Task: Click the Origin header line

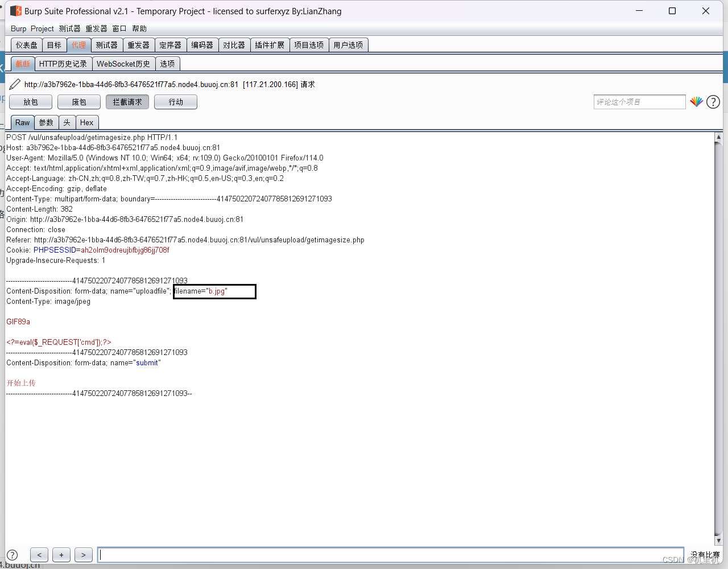Action: pyautogui.click(x=125, y=220)
